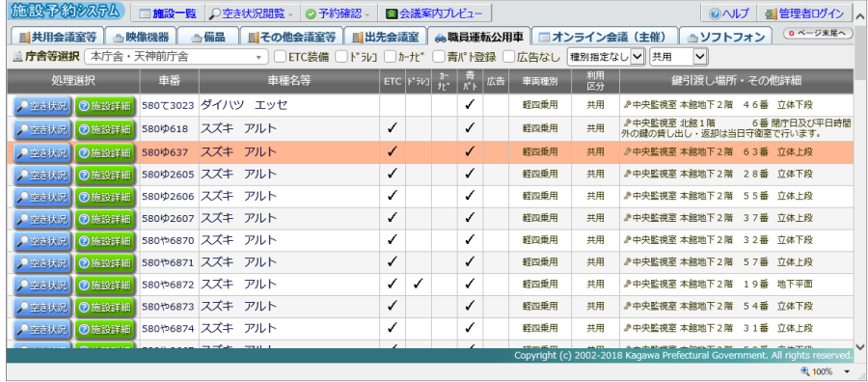This screenshot has width=868, height=382.
Task: Open the 施設一覧 facility list
Action: [x=168, y=14]
